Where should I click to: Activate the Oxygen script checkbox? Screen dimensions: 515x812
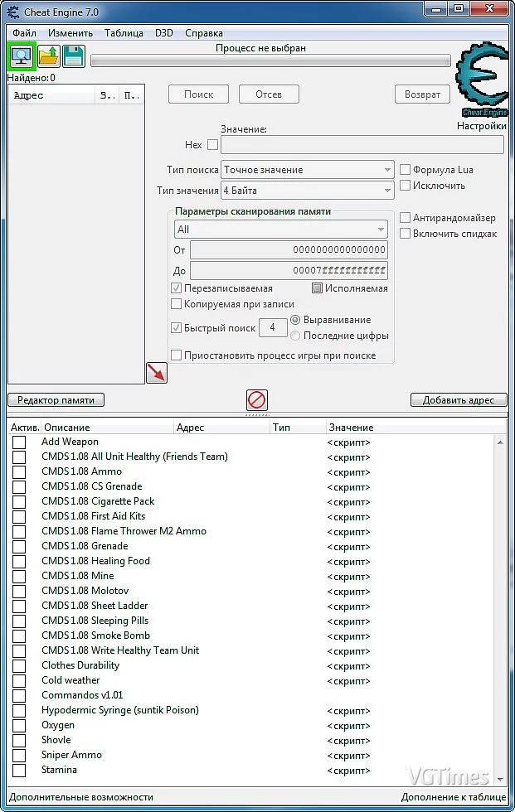pyautogui.click(x=19, y=725)
